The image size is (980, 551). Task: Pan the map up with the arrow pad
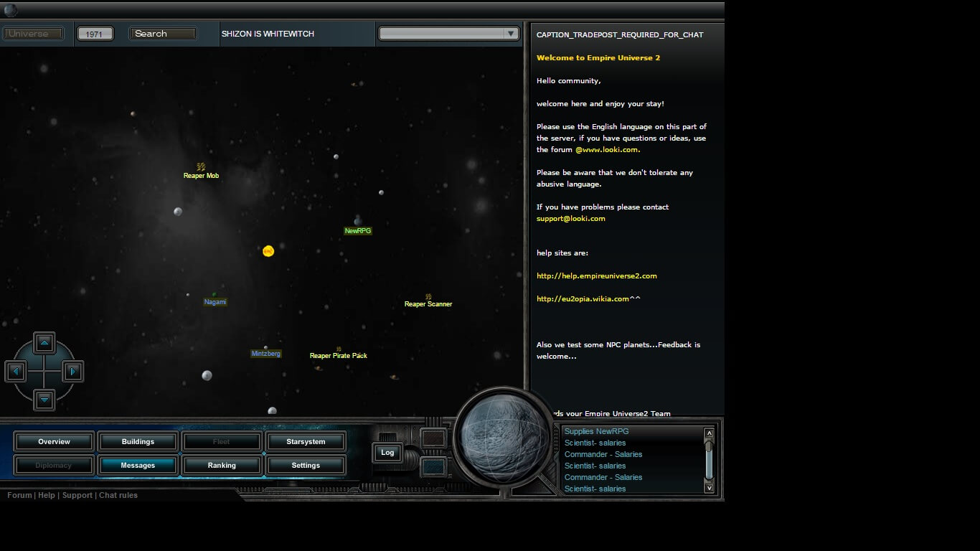coord(44,343)
